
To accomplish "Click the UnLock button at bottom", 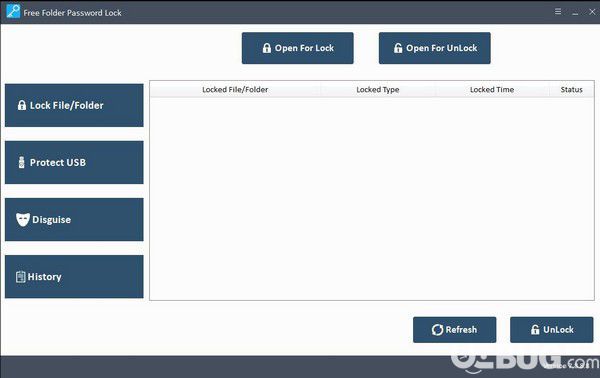I will (x=551, y=329).
